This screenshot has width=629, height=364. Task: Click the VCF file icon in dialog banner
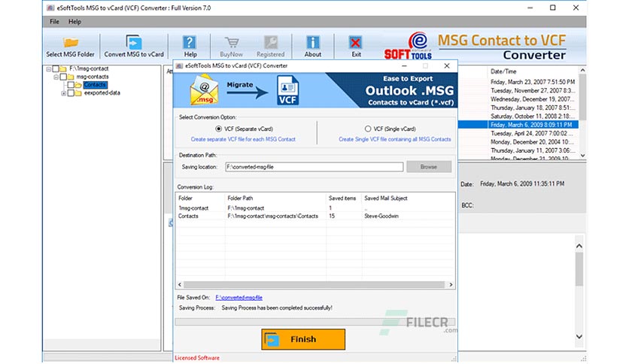click(288, 90)
